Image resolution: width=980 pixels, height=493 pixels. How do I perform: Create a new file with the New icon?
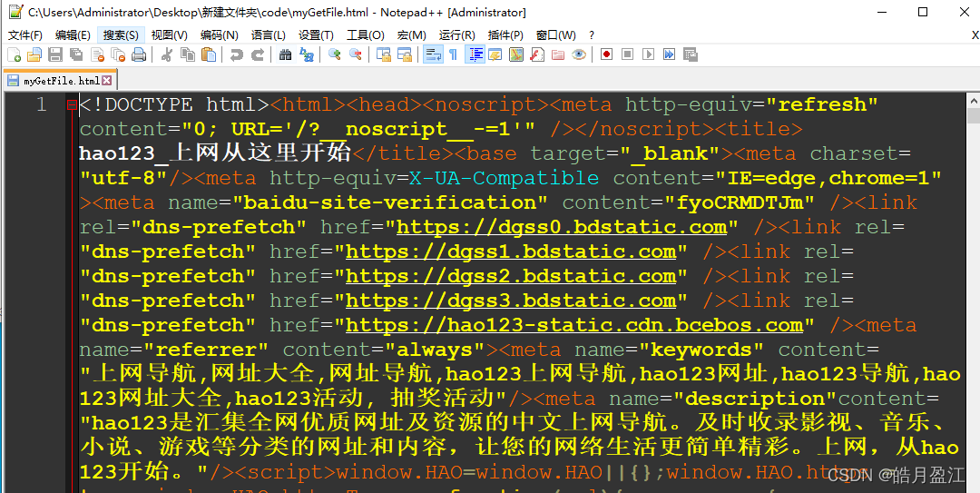click(x=14, y=55)
